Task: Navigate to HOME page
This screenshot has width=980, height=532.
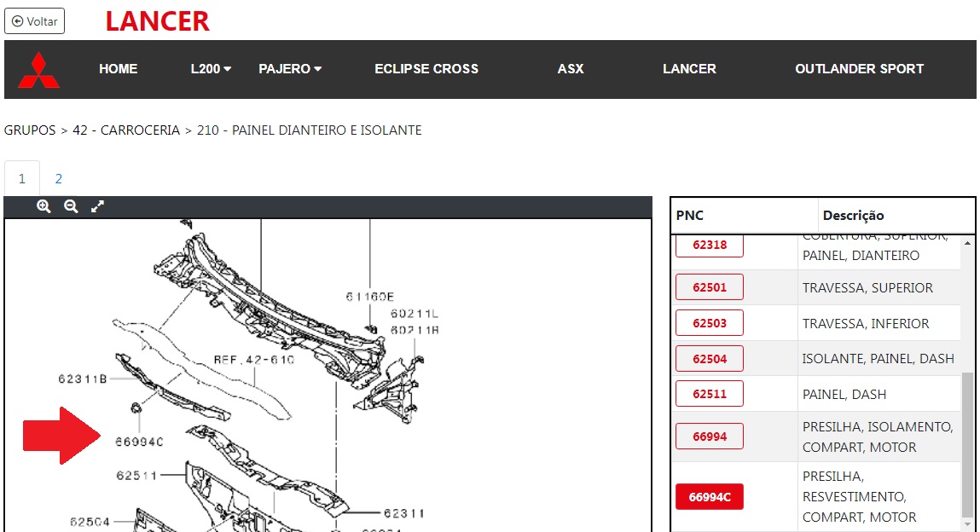Action: click(118, 69)
